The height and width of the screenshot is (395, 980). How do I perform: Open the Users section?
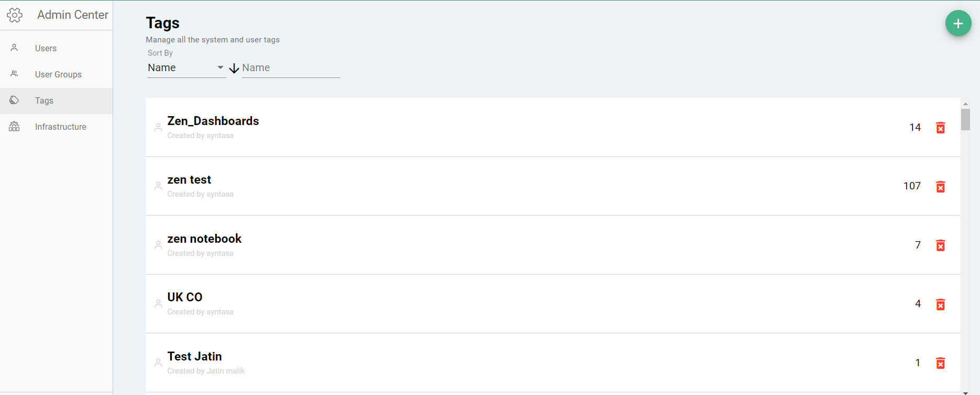46,48
